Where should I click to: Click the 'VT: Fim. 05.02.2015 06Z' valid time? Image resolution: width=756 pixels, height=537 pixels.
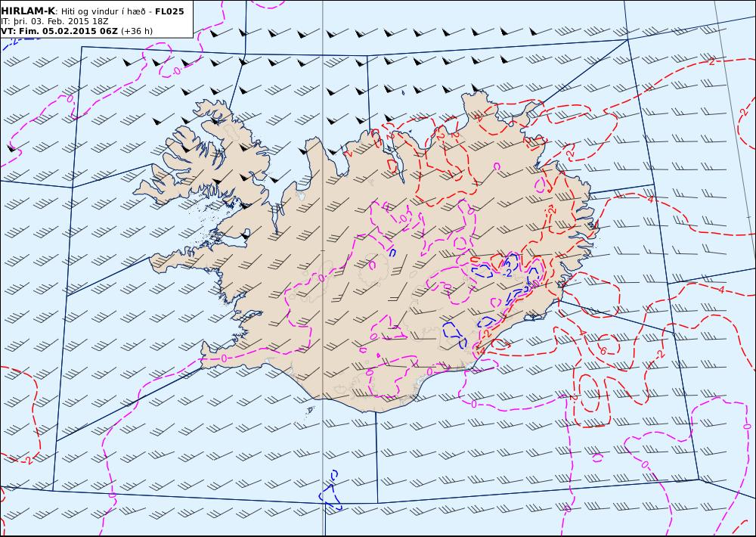pyautogui.click(x=59, y=31)
